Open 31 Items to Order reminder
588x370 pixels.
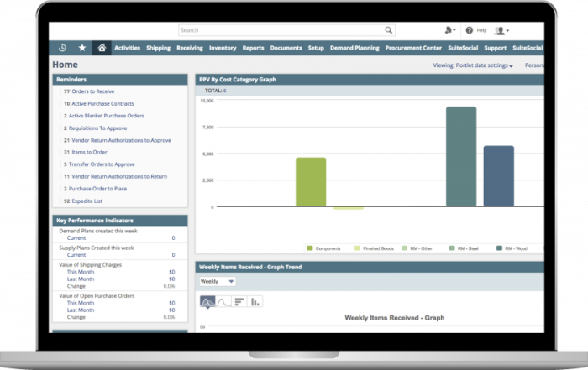(86, 152)
